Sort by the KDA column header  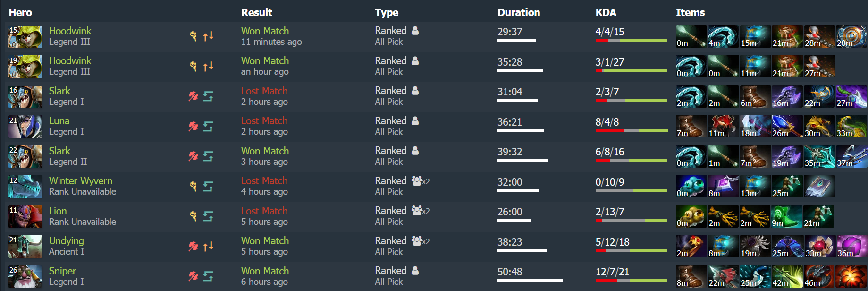[x=606, y=13]
